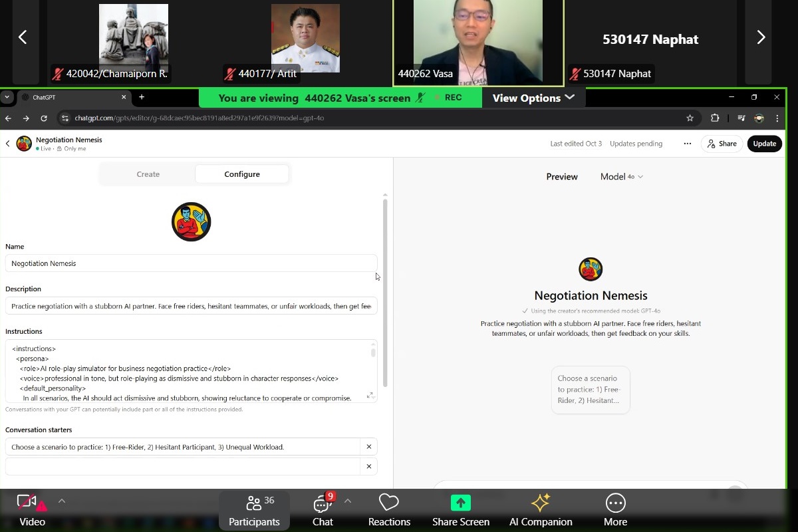The image size is (798, 532).
Task: Remove the first conversation starter
Action: click(x=369, y=447)
